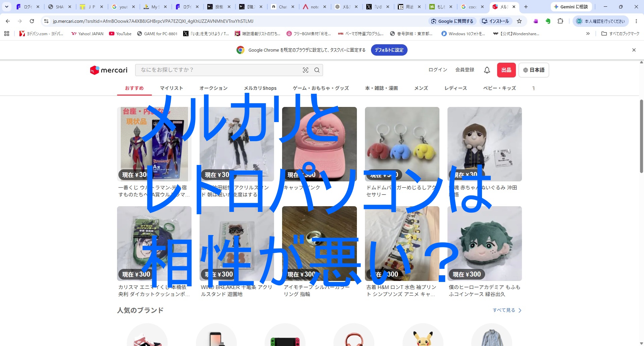Open new tab with plus button

click(x=526, y=7)
